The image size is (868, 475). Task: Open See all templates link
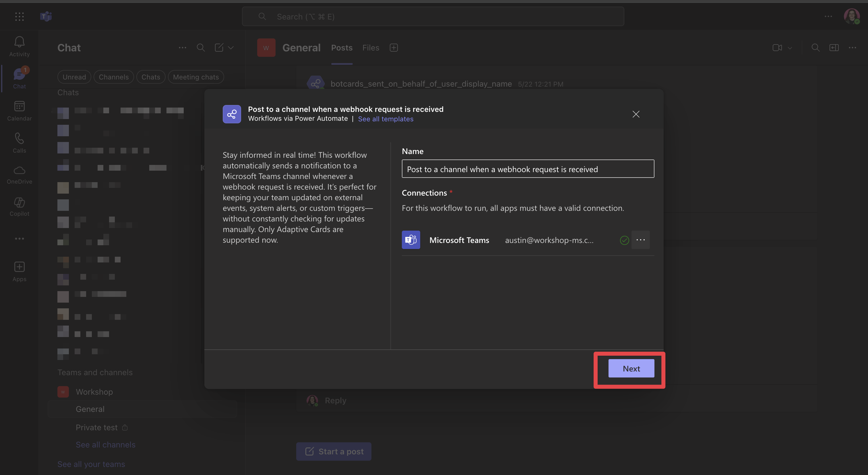[x=385, y=119]
